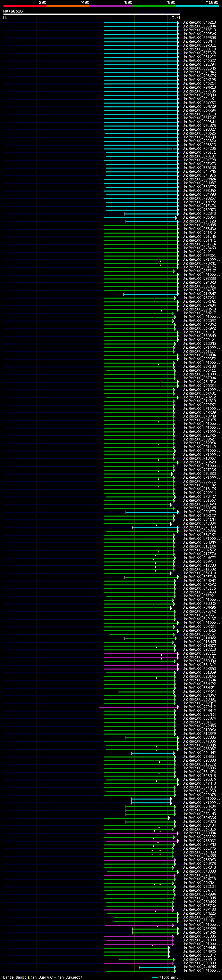Select the query name AV766516
Screen dimensions: 222x980
[x=13, y=11]
